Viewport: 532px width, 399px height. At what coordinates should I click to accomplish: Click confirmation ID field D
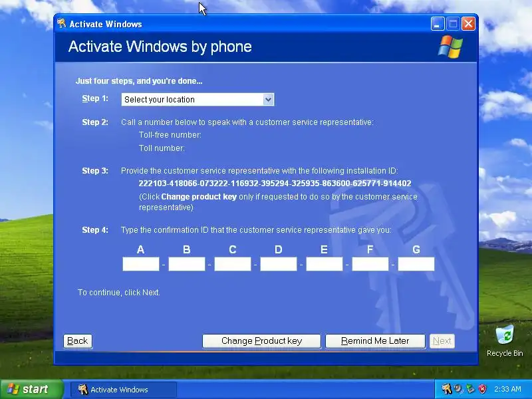(278, 264)
